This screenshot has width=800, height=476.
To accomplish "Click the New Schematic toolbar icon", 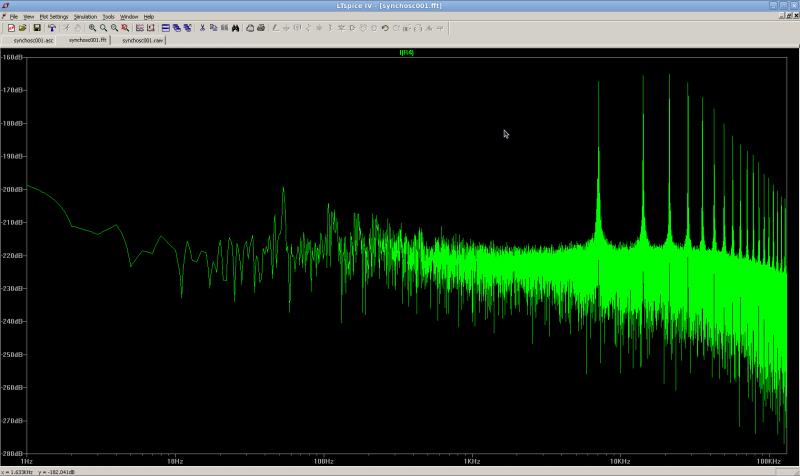I will (x=12, y=28).
